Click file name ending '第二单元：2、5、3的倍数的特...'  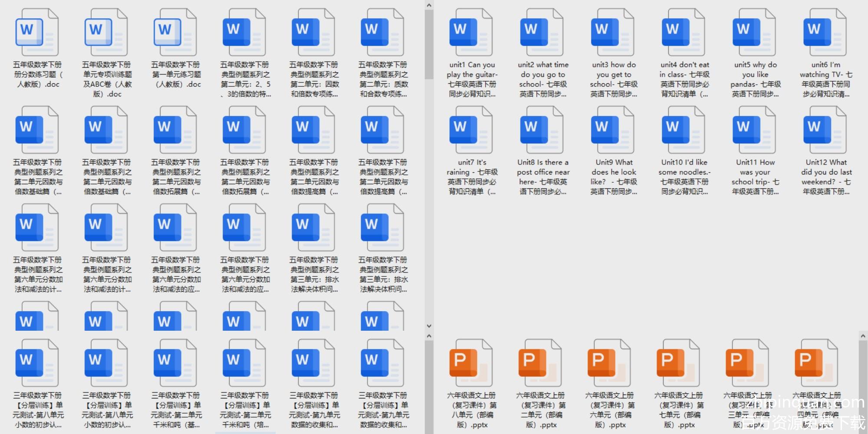pos(245,79)
